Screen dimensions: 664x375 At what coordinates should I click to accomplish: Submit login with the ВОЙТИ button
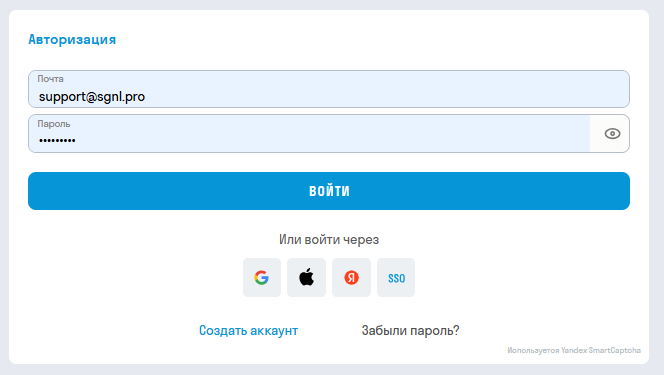tap(329, 191)
